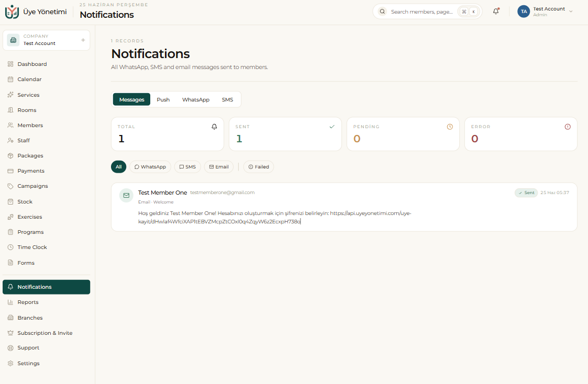588x384 pixels.
Task: Open Notifications in the sidebar
Action: tap(46, 287)
